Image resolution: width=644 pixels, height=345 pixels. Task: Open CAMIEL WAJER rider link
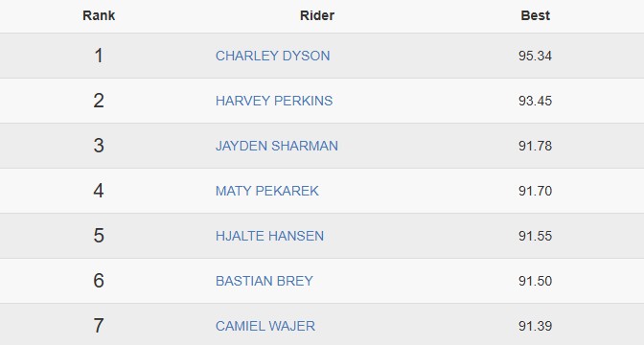pos(265,326)
